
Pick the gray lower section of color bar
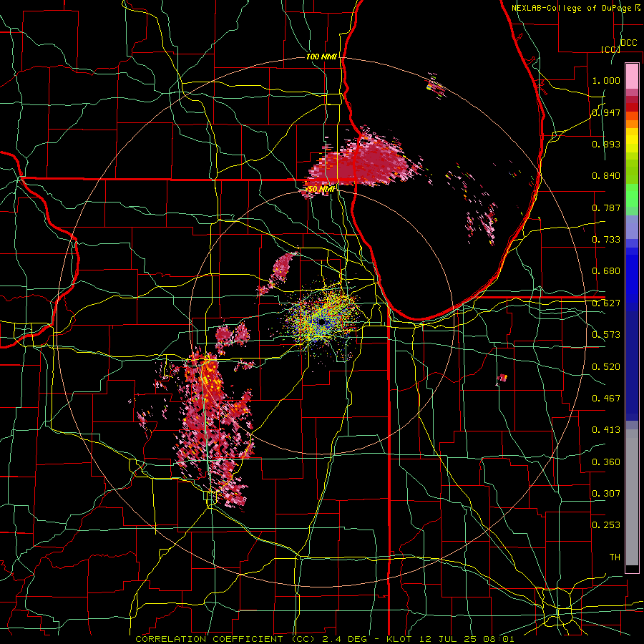click(x=632, y=497)
